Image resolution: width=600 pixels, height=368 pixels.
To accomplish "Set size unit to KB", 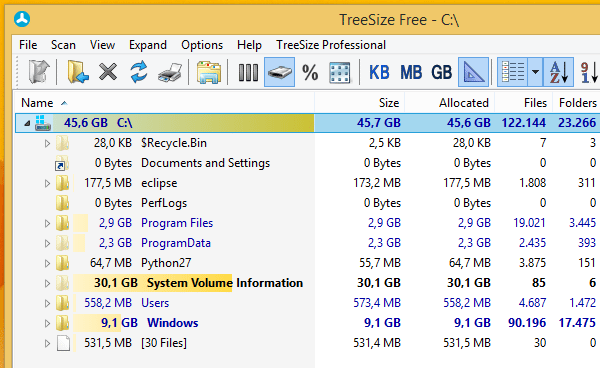I will tap(379, 72).
